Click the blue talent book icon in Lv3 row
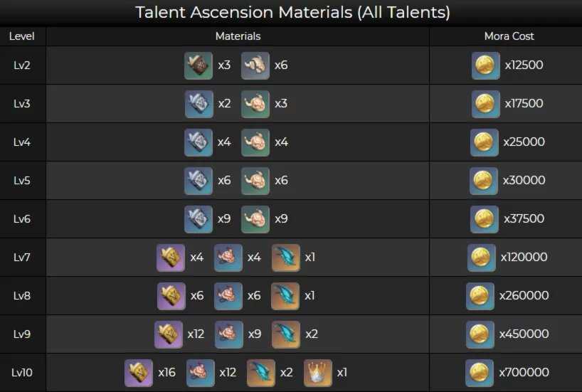The image size is (582, 392). click(199, 104)
